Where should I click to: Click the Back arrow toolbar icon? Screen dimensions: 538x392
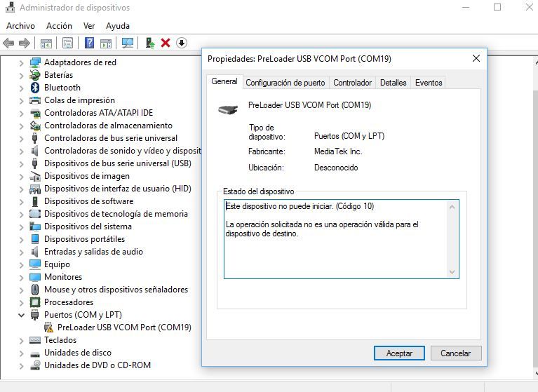coord(8,43)
